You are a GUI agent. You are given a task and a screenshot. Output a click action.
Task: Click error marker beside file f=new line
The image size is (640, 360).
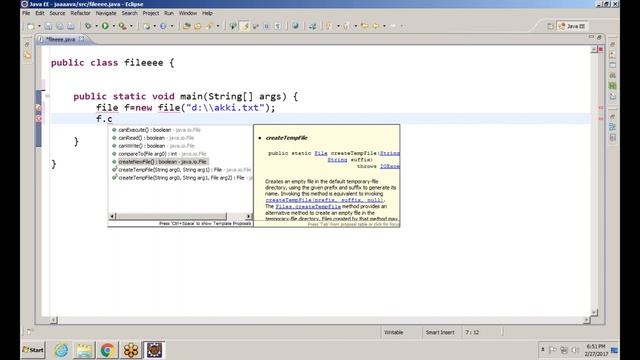click(x=38, y=108)
